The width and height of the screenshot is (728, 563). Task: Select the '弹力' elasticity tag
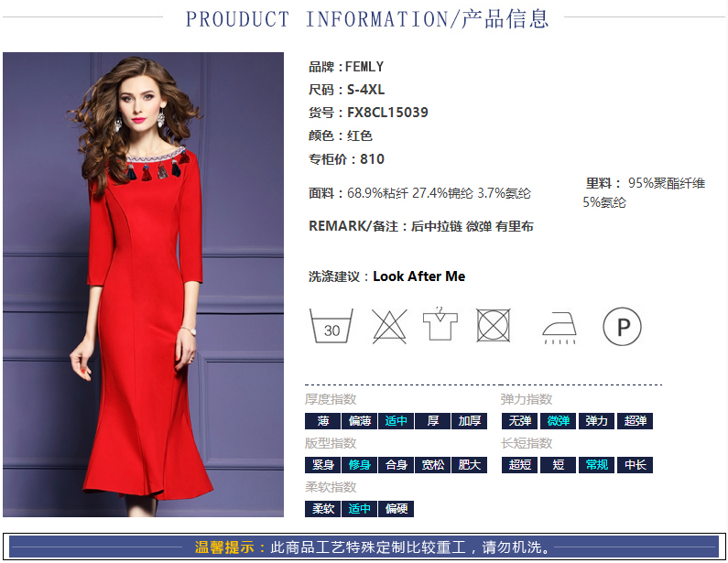point(597,421)
